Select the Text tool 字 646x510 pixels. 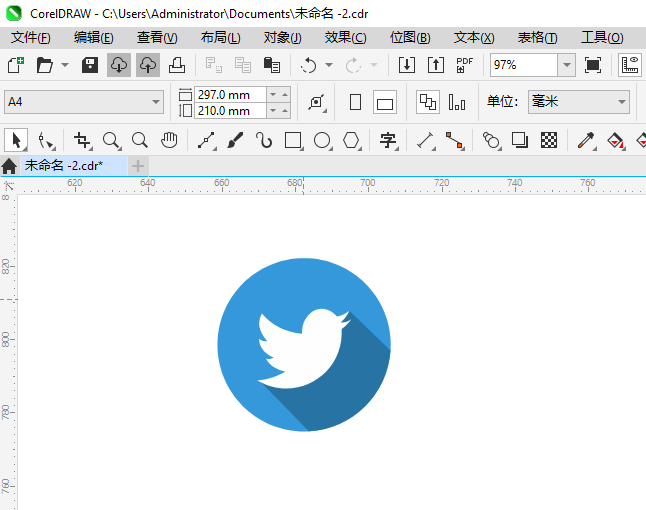click(388, 140)
